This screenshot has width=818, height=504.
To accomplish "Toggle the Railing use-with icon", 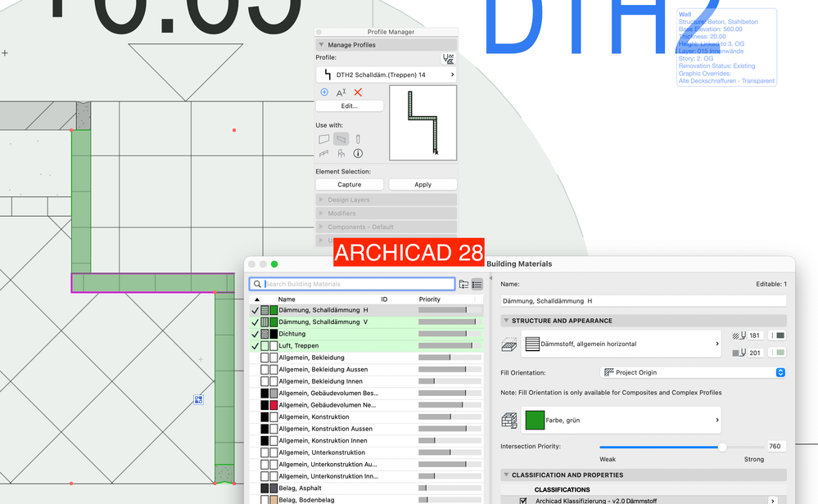I will 324,153.
